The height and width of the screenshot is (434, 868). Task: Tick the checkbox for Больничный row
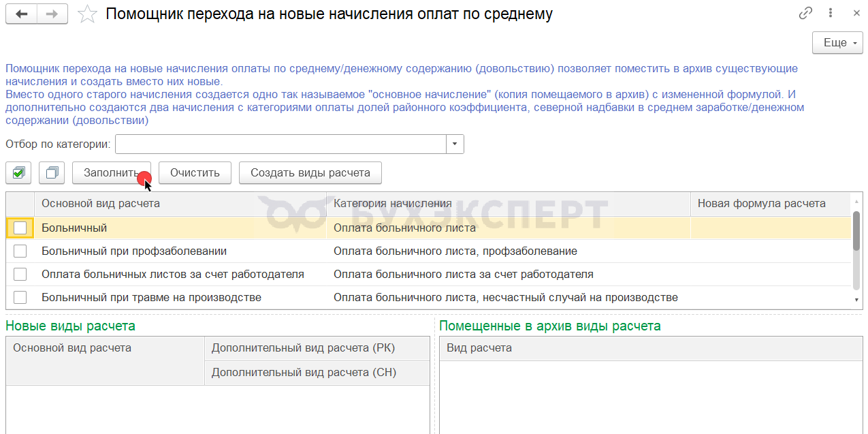[x=20, y=228]
